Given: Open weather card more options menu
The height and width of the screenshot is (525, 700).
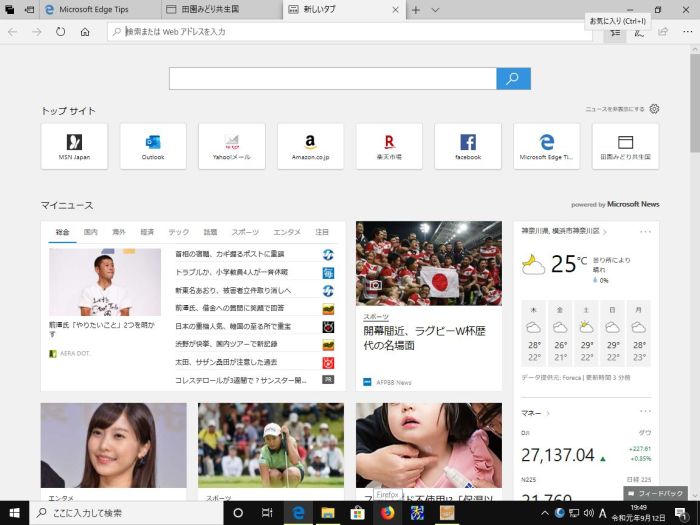Looking at the screenshot, I should [645, 231].
